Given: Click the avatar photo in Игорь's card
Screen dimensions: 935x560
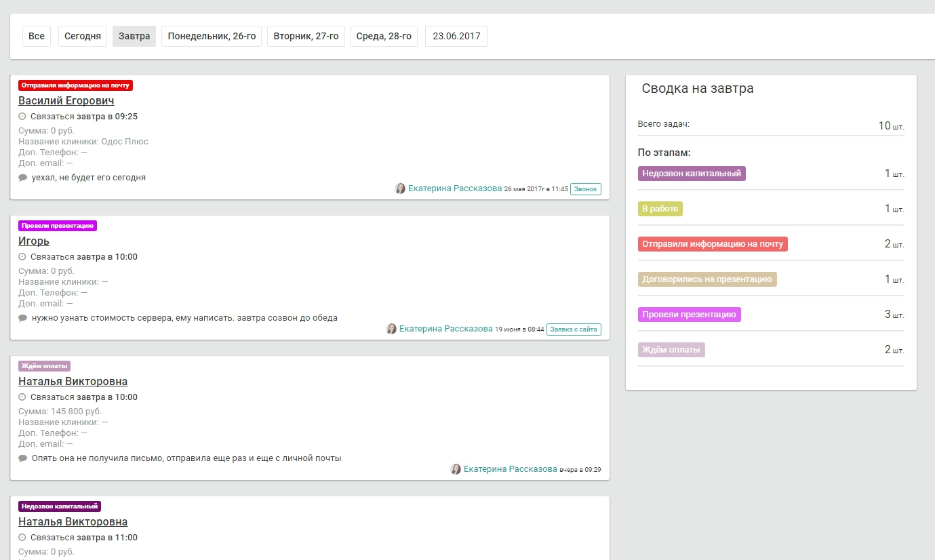Looking at the screenshot, I should click(x=391, y=329).
